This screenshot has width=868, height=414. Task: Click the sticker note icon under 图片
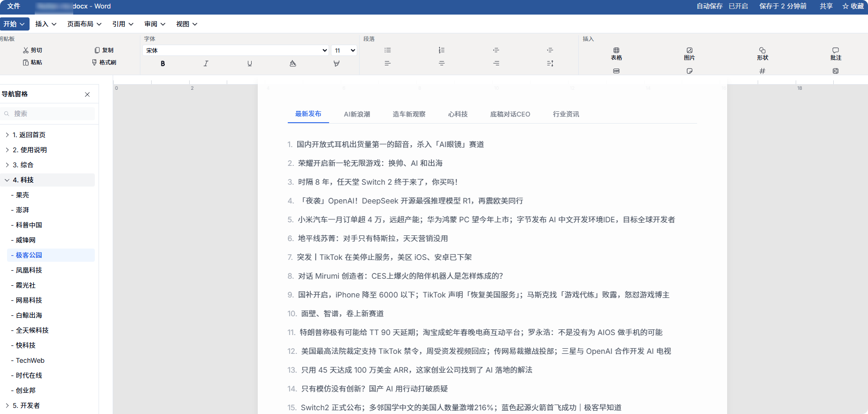click(690, 71)
